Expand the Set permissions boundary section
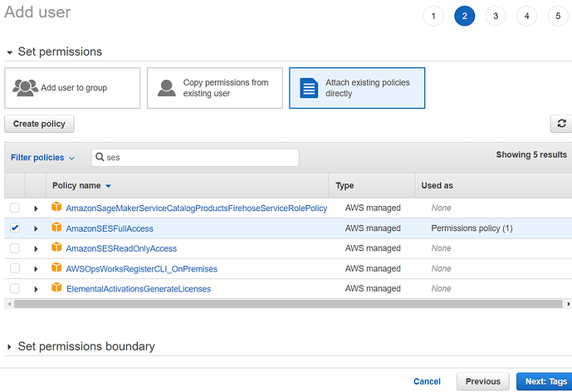This screenshot has height=392, width=572. point(9,347)
